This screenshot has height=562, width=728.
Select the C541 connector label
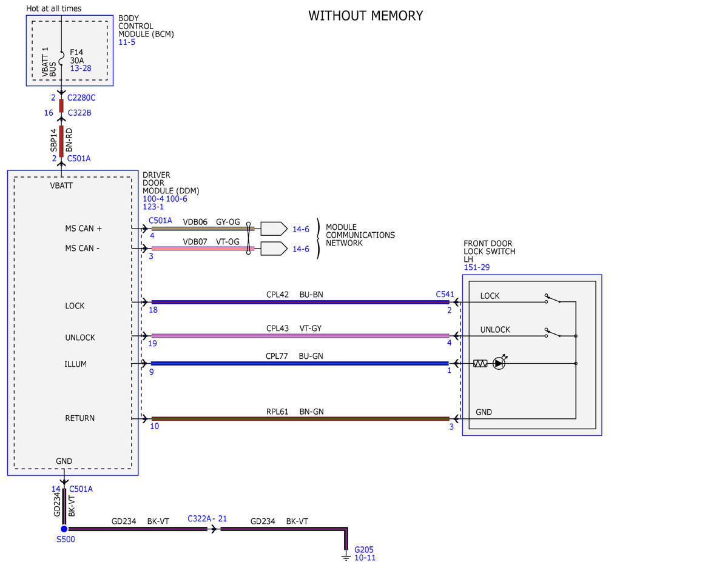pyautogui.click(x=445, y=294)
